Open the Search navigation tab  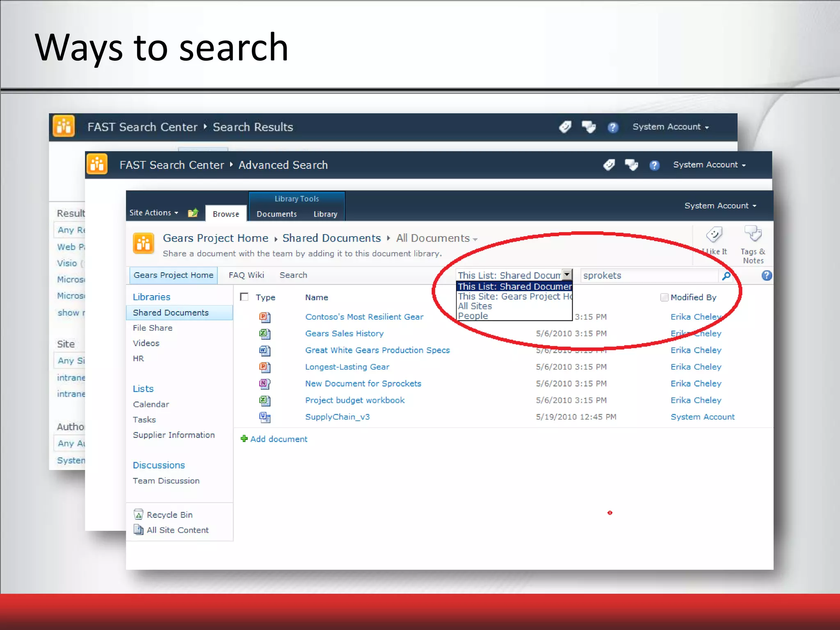293,275
